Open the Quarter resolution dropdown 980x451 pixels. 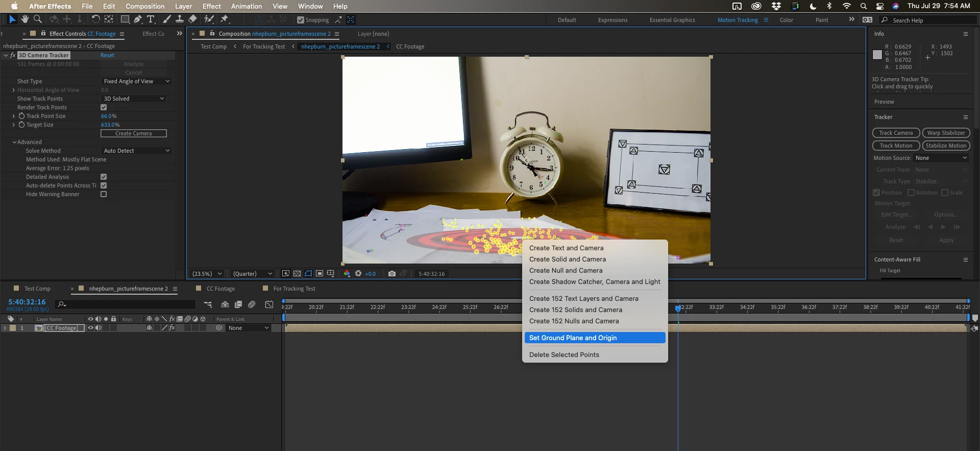253,274
